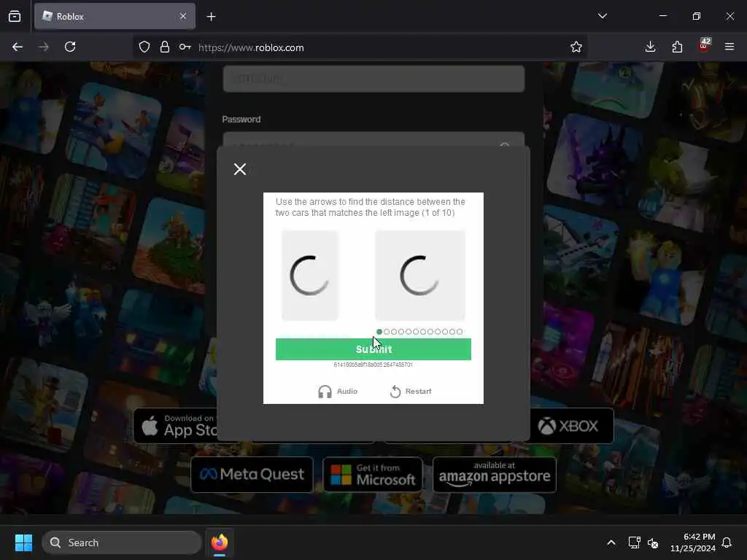Click the saved password key icon
Viewport: 747px width, 560px height.
click(x=185, y=47)
